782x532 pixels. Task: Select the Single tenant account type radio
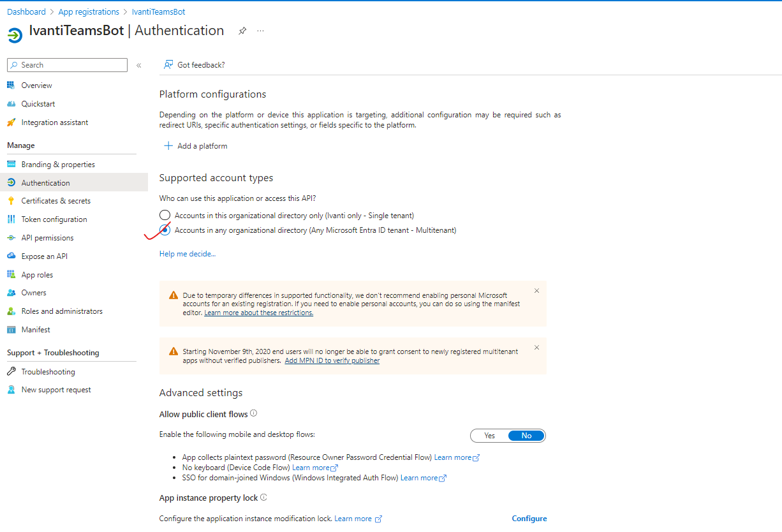(165, 215)
